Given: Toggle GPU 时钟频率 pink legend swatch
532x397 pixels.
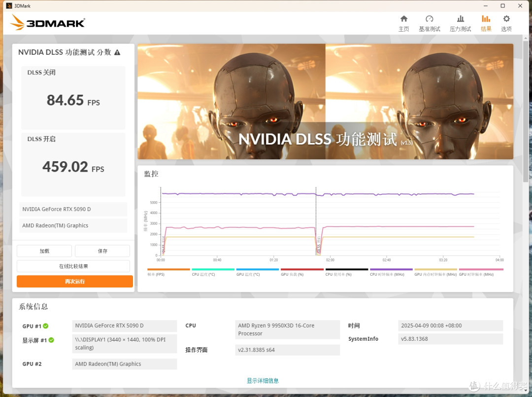Looking at the screenshot, I should (x=481, y=269).
